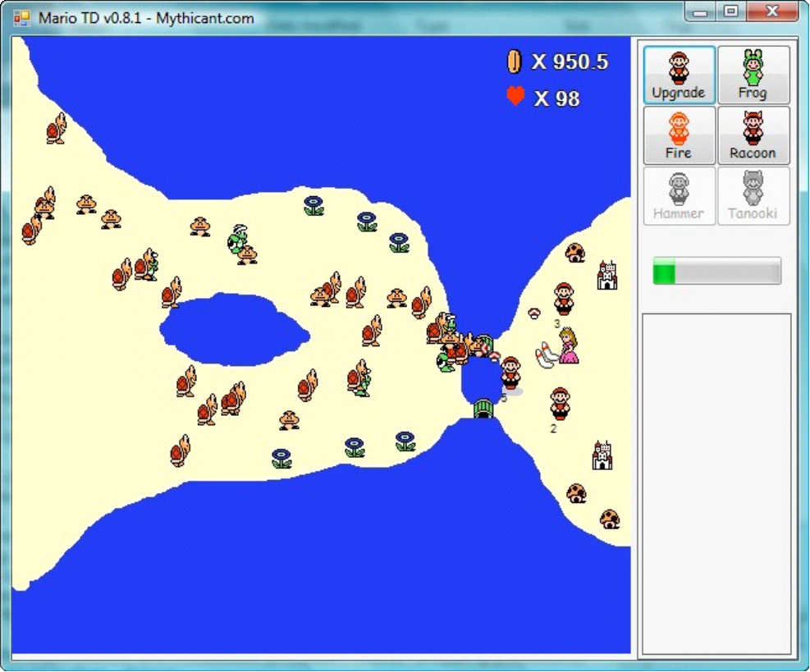Click the rightmost blue flower in the upper row
The height and width of the screenshot is (672, 810).
(400, 242)
